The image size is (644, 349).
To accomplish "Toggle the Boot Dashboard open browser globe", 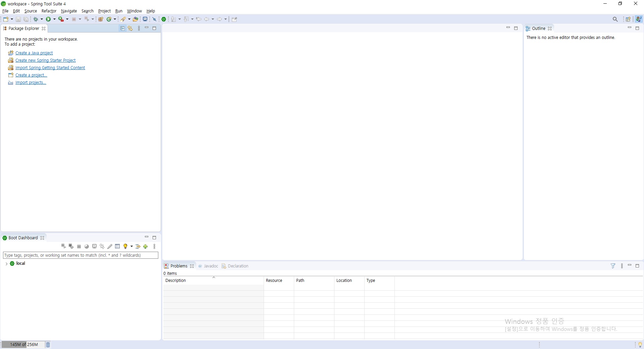I will tap(87, 246).
